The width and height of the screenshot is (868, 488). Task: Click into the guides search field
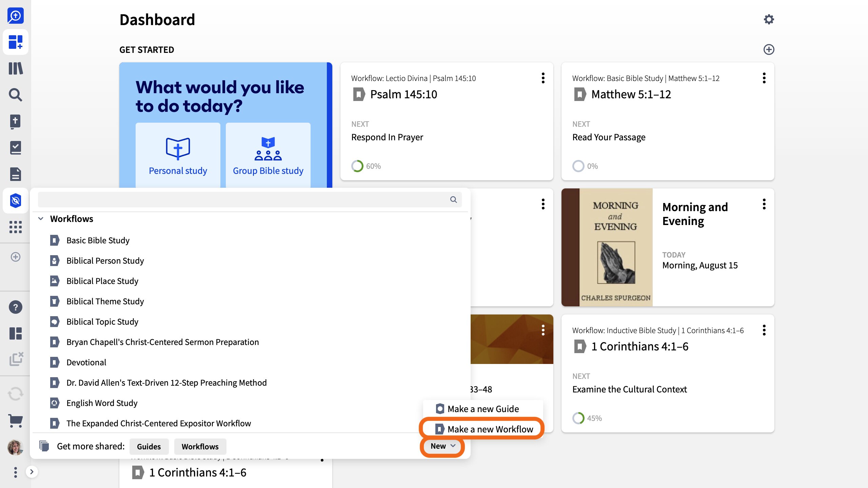[x=250, y=200]
